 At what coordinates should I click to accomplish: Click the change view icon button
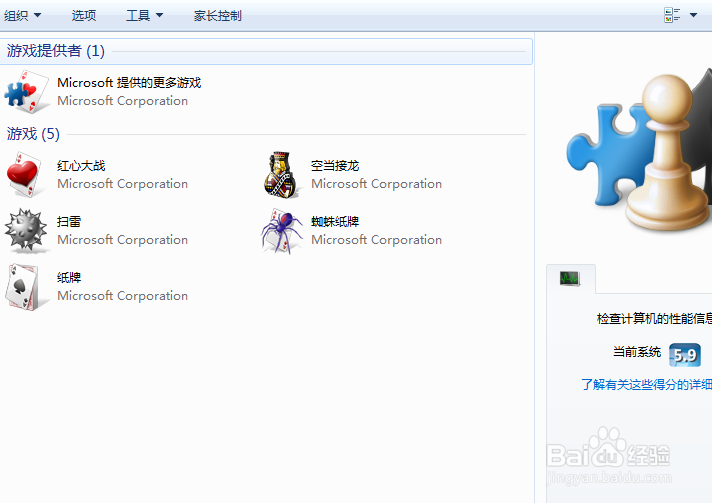pos(672,15)
